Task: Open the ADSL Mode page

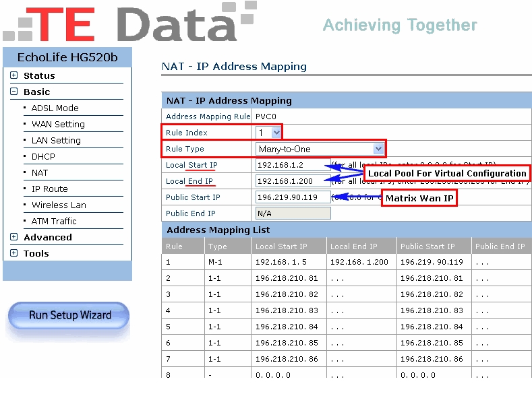Action: tap(55, 108)
